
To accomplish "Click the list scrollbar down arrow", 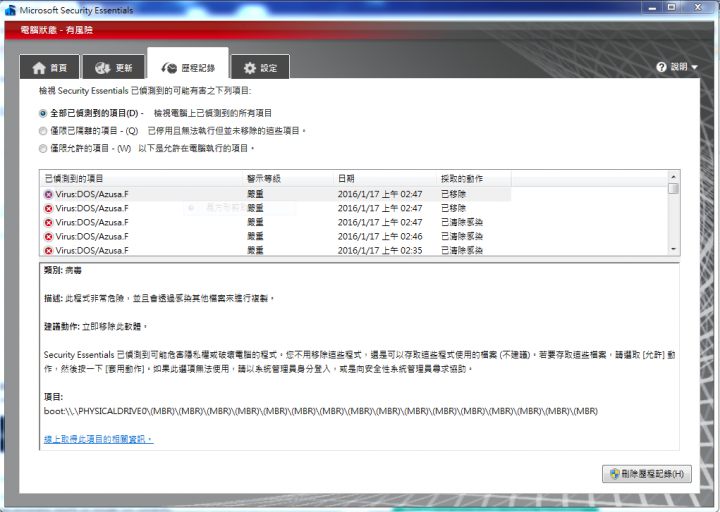I will [674, 249].
